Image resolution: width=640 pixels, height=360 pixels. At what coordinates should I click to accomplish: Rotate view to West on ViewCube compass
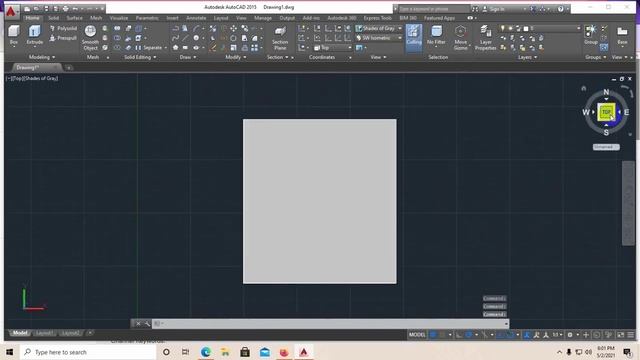[x=586, y=112]
